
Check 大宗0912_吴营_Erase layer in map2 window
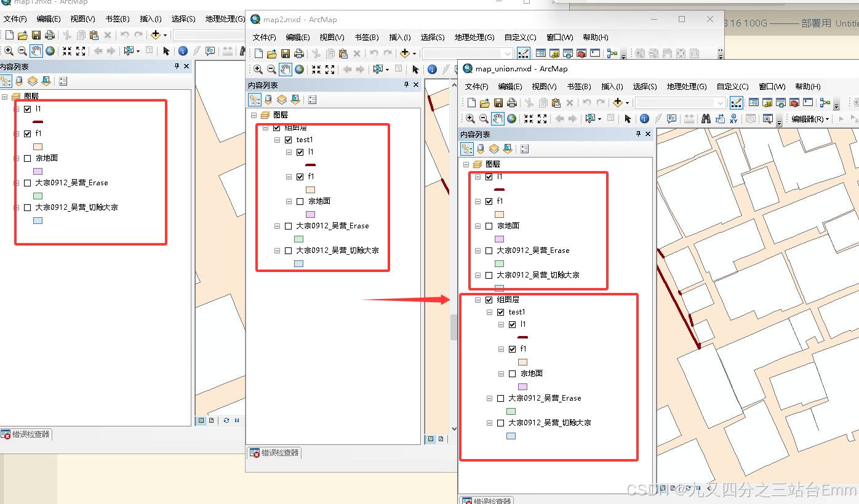pyautogui.click(x=288, y=226)
